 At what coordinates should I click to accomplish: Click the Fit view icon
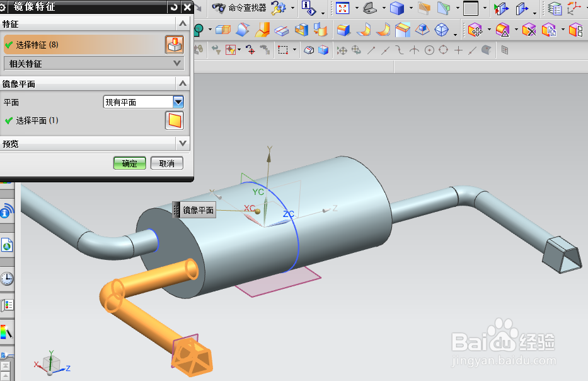pyautogui.click(x=342, y=8)
